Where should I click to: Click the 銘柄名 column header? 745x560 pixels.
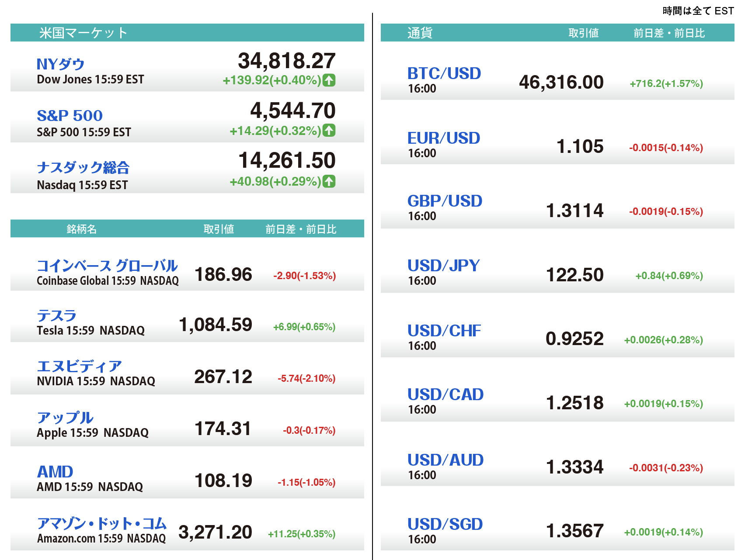(82, 229)
